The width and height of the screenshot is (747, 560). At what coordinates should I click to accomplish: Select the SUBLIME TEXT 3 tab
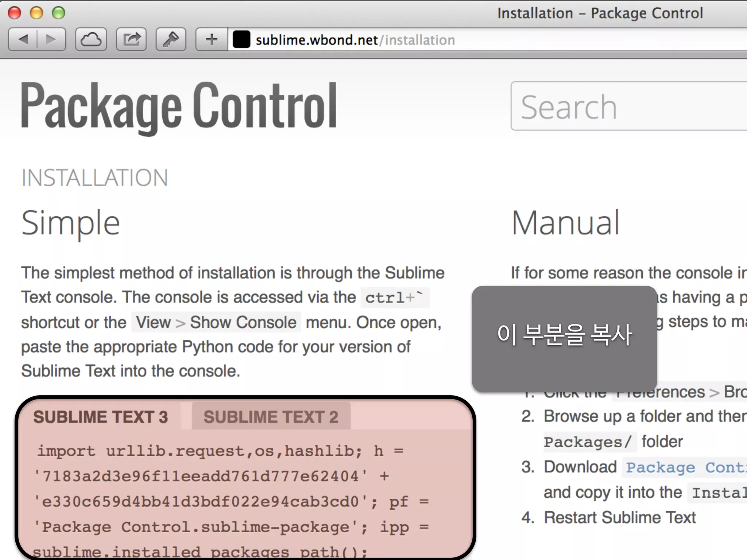click(101, 417)
